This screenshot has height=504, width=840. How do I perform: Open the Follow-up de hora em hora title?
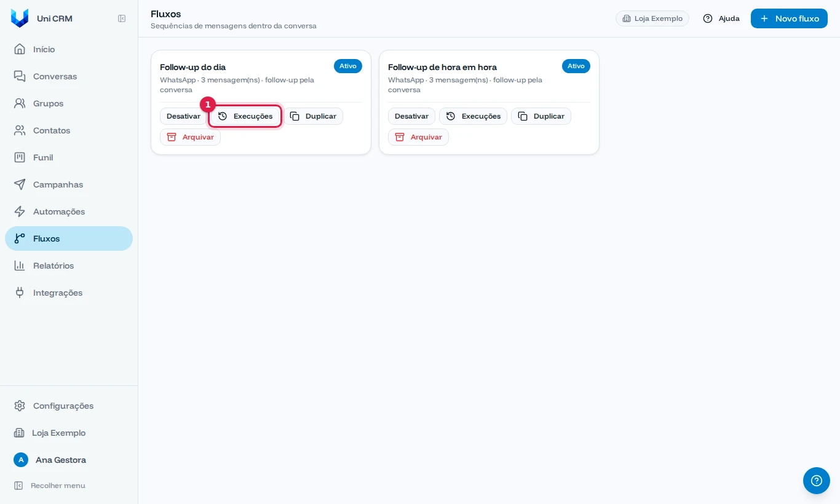tap(442, 67)
